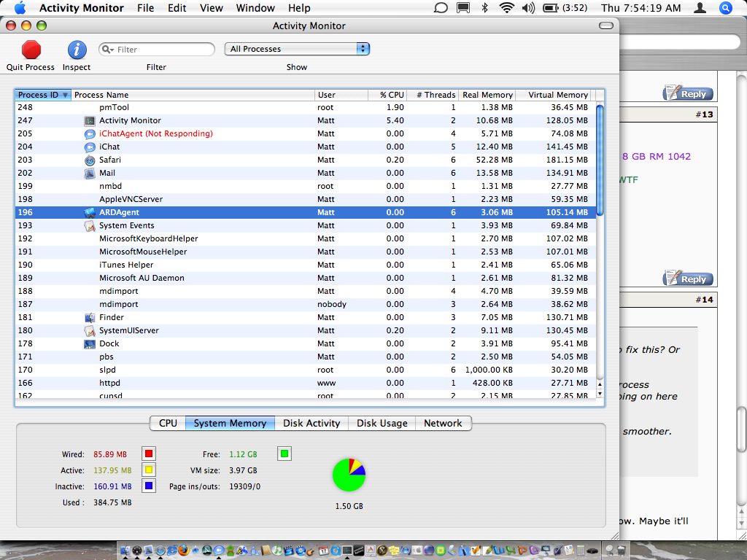This screenshot has height=560, width=747.
Task: Click the Safari compass icon in process list
Action: (90, 160)
